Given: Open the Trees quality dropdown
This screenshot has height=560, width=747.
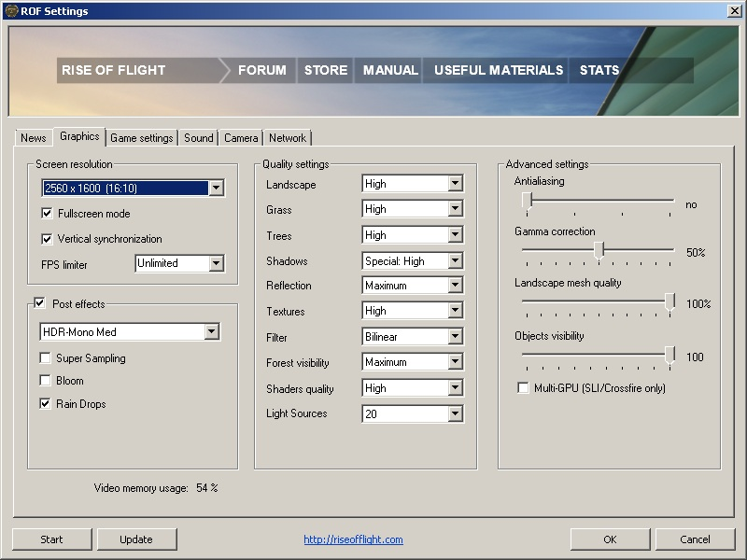Looking at the screenshot, I should 413,235.
